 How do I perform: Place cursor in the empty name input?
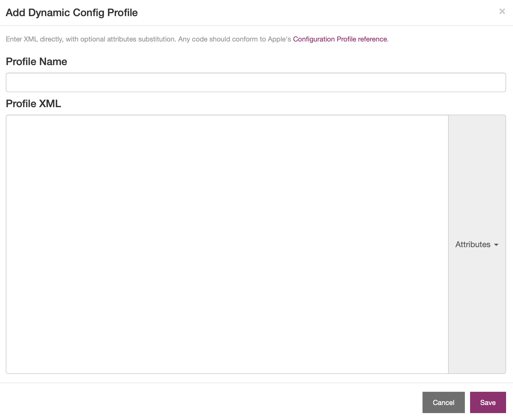(x=256, y=82)
